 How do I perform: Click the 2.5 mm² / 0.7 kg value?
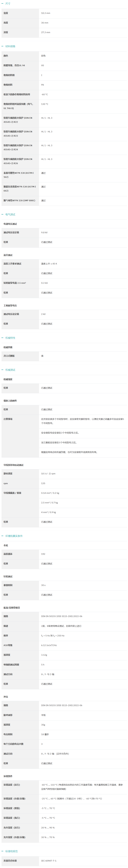tap(50, 502)
